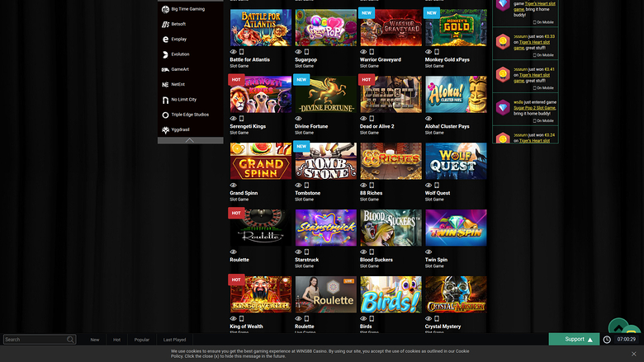Toggle the eye icon under Sugarpop

pos(298,52)
